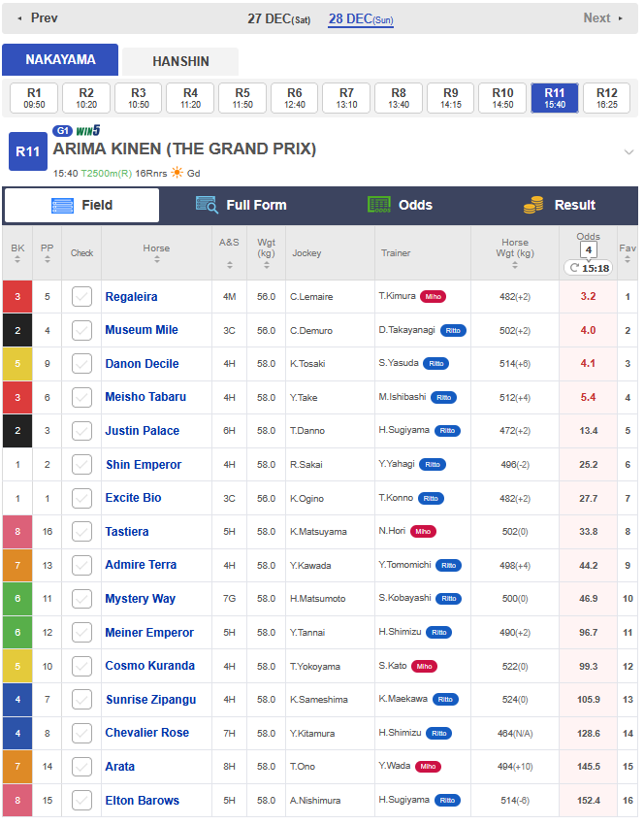Click Miho badge beside Y.Wada

(x=428, y=767)
